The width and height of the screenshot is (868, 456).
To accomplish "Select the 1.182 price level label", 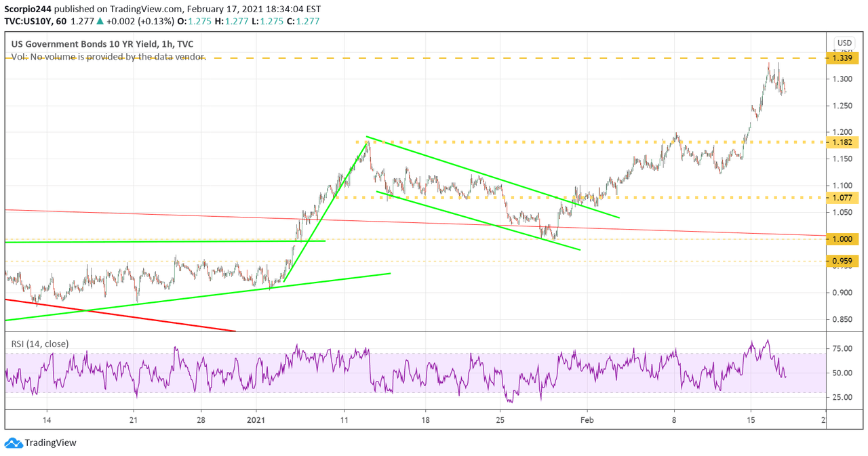I will [x=843, y=142].
